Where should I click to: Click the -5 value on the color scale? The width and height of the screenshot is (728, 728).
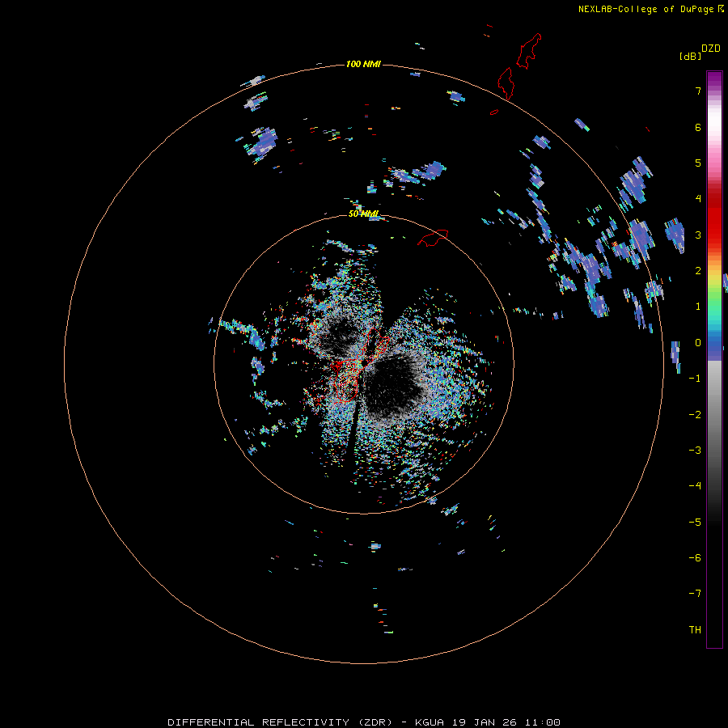(x=695, y=523)
